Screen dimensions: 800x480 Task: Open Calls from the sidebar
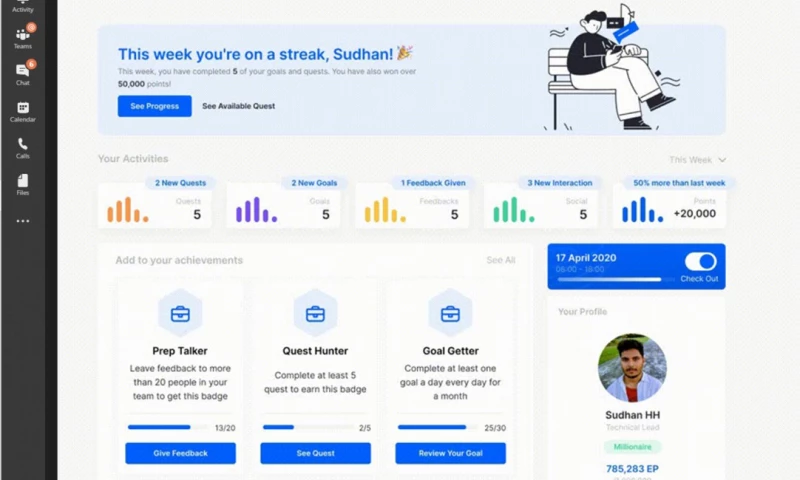point(22,148)
